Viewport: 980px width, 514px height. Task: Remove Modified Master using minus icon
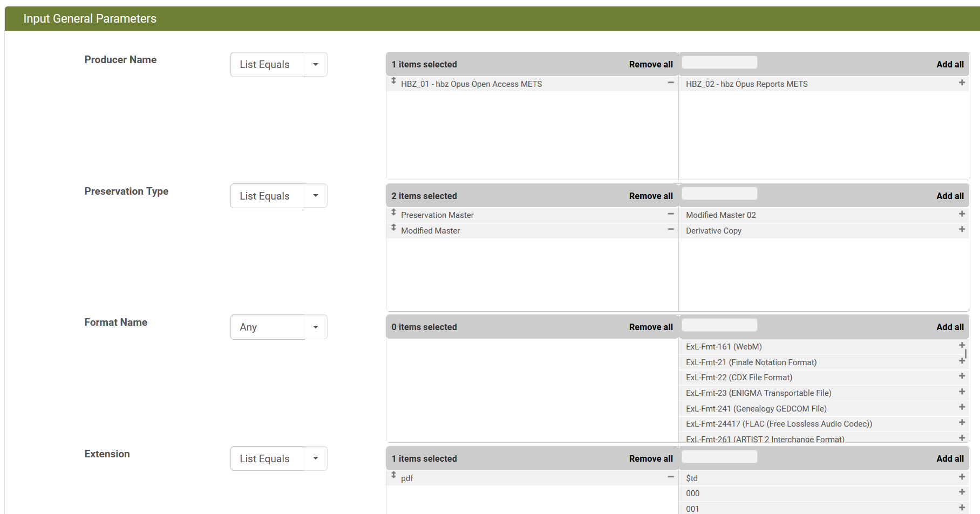[x=670, y=230]
